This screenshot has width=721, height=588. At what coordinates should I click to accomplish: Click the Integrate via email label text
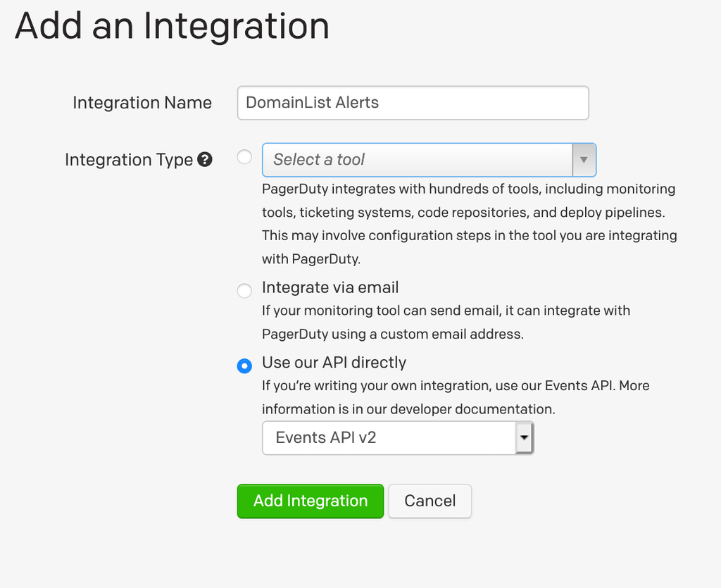330,287
